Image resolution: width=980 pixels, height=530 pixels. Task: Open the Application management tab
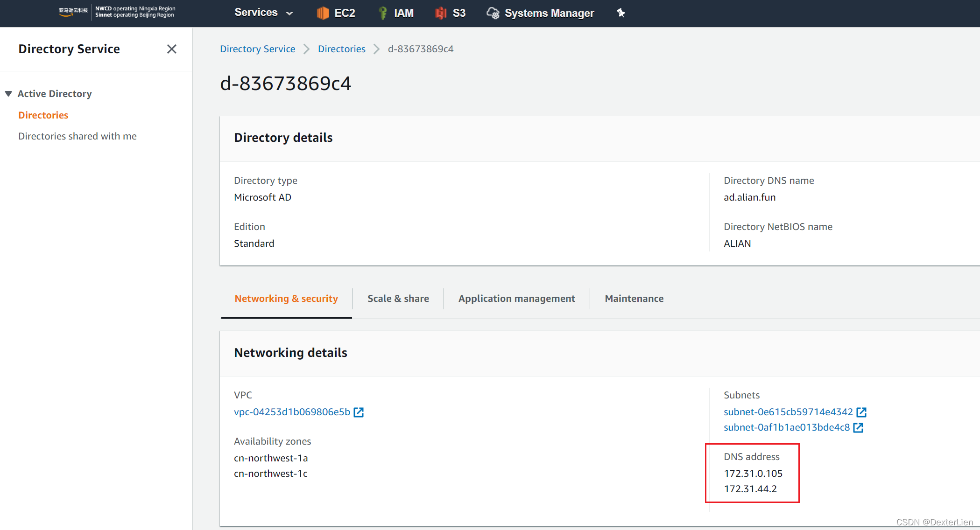(516, 299)
